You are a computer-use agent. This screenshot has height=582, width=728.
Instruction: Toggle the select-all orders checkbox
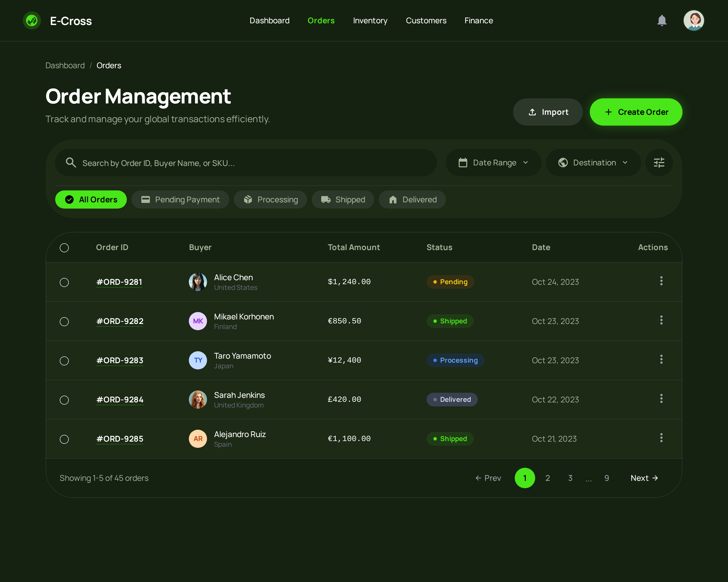coord(64,248)
